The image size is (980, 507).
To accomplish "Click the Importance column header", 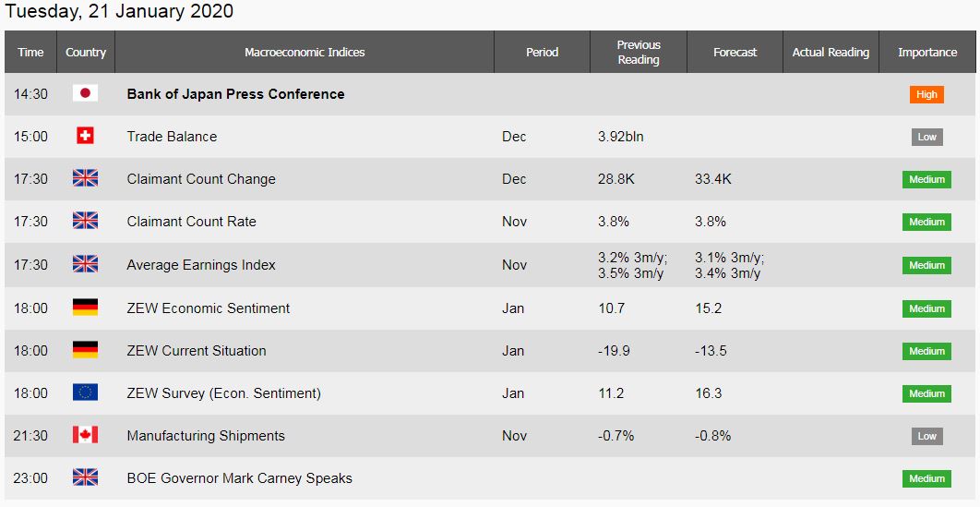I will (x=927, y=53).
